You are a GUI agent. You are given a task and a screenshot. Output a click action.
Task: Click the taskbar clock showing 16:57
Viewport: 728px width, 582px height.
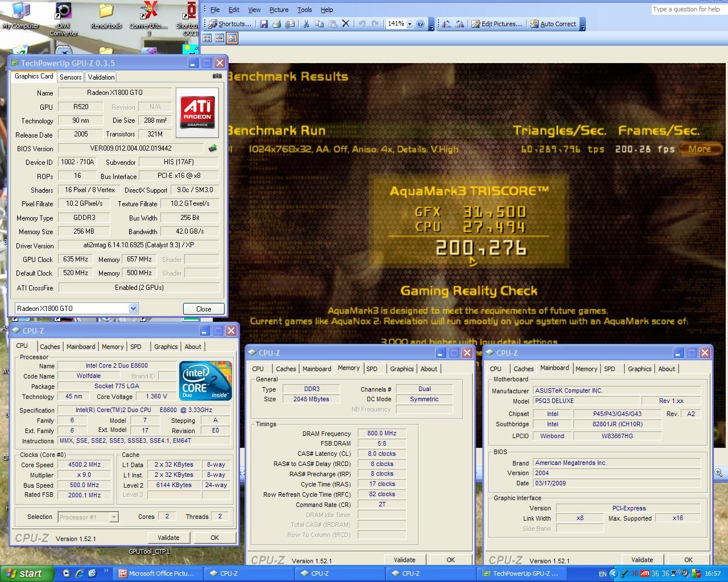click(713, 574)
